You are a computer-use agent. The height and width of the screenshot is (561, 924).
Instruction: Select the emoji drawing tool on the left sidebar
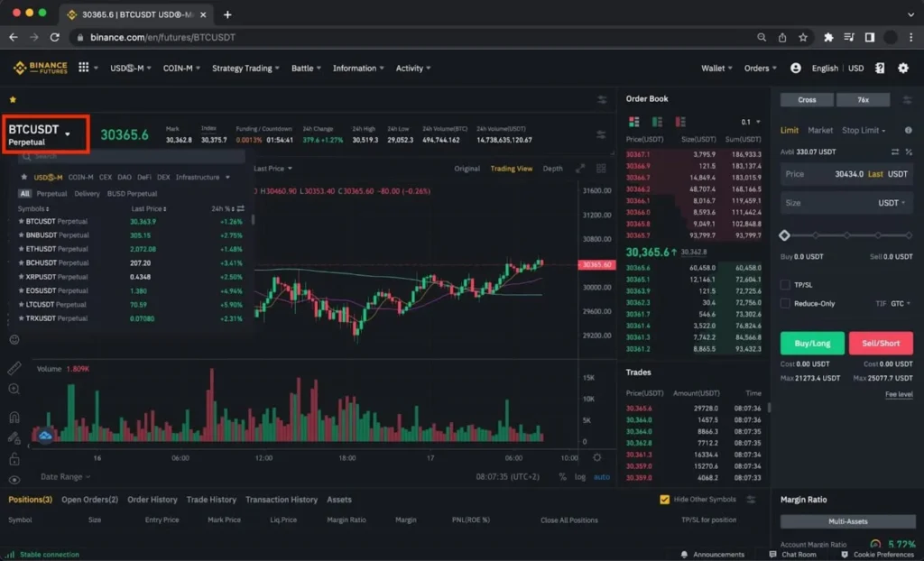(x=14, y=341)
